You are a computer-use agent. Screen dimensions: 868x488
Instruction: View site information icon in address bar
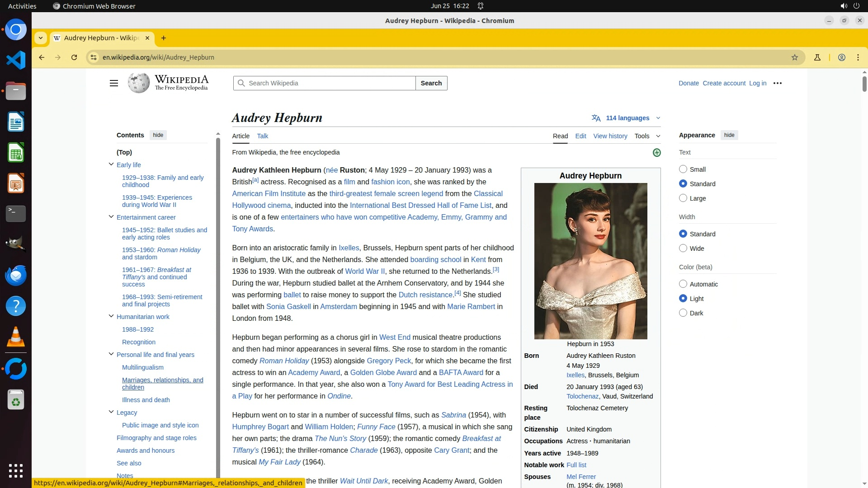[x=94, y=57]
